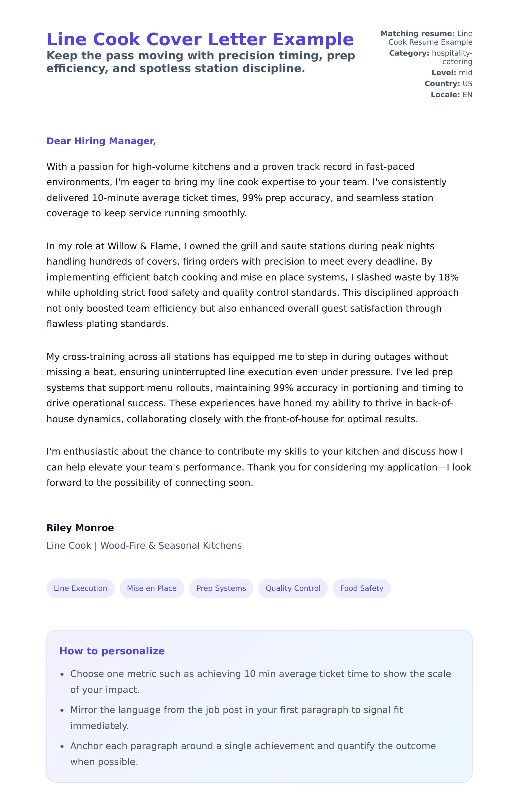Select the Quality Control tag

point(293,588)
